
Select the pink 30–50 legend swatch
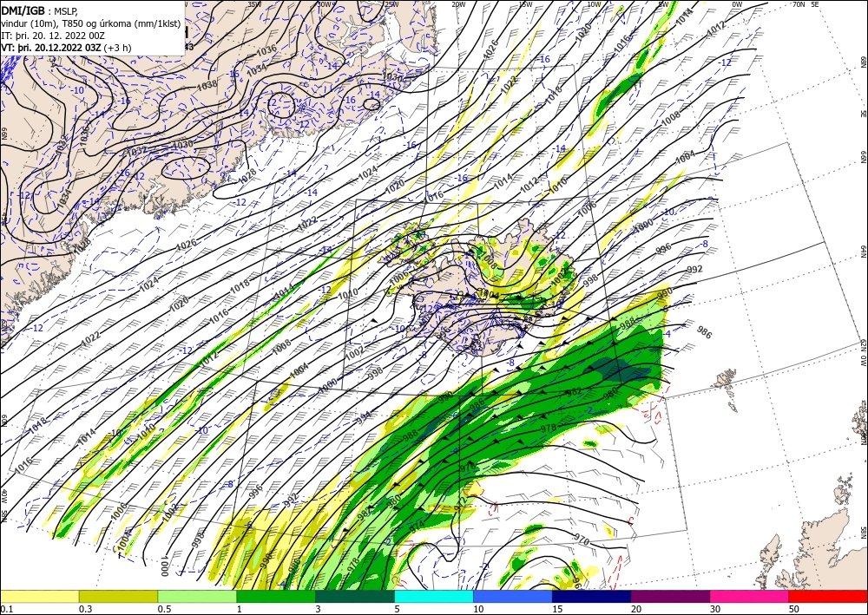(749, 596)
